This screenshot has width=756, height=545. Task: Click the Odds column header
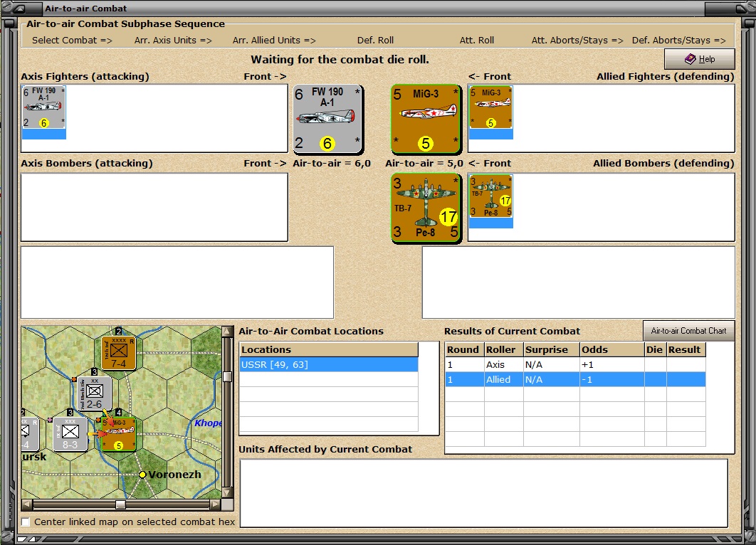[611, 350]
